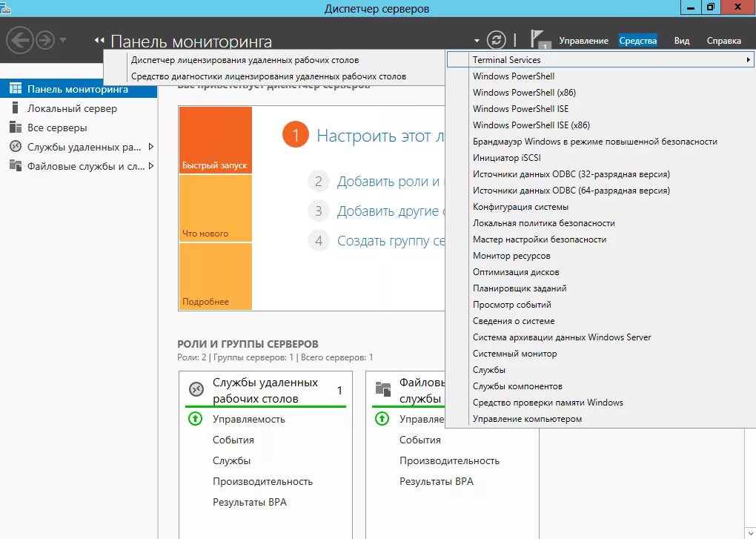Open Результаты BPA in the Службы удаленных рабочих столов tile
Image resolution: width=756 pixels, height=539 pixels.
tap(250, 502)
